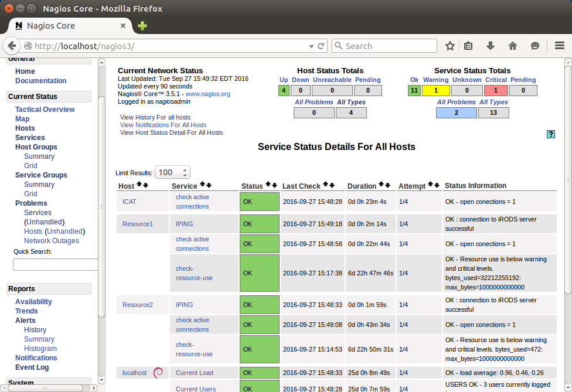This screenshot has width=572, height=392.
Task: Click the browser Search box
Action: [x=384, y=46]
